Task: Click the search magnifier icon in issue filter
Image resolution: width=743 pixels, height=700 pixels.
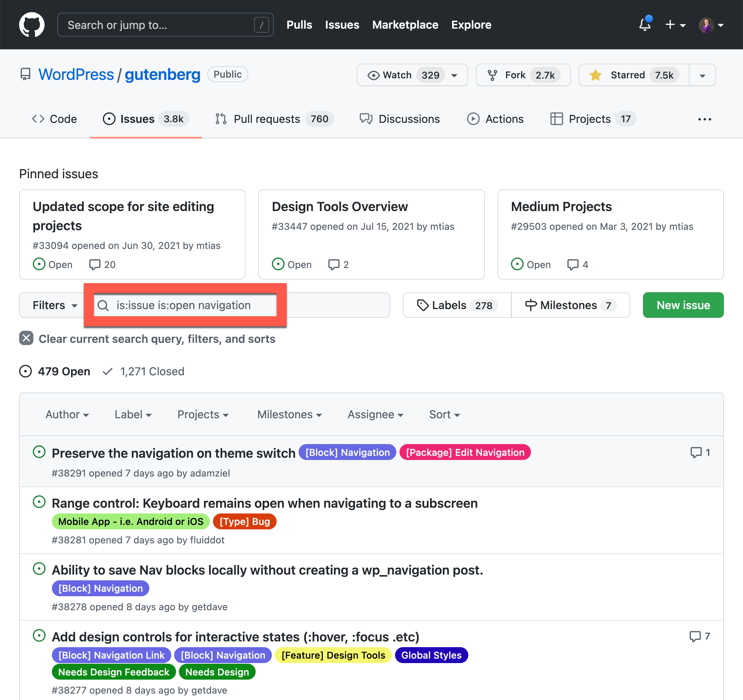Action: (x=103, y=305)
